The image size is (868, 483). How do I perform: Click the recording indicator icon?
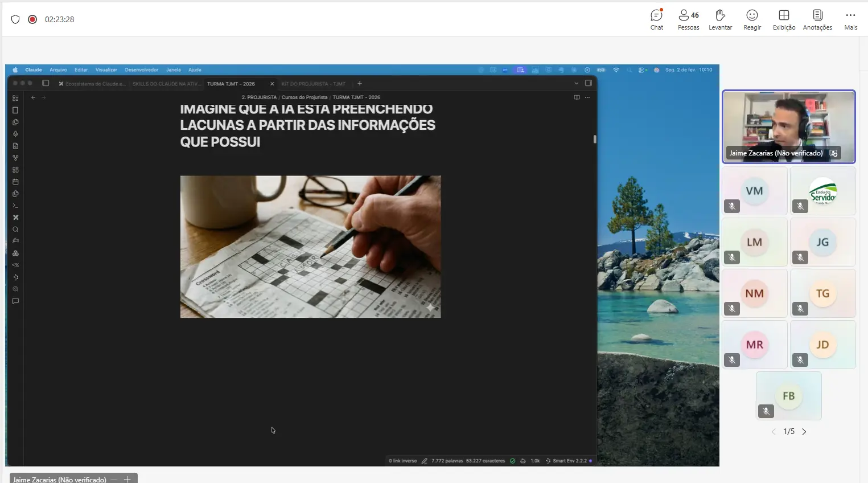coord(32,19)
